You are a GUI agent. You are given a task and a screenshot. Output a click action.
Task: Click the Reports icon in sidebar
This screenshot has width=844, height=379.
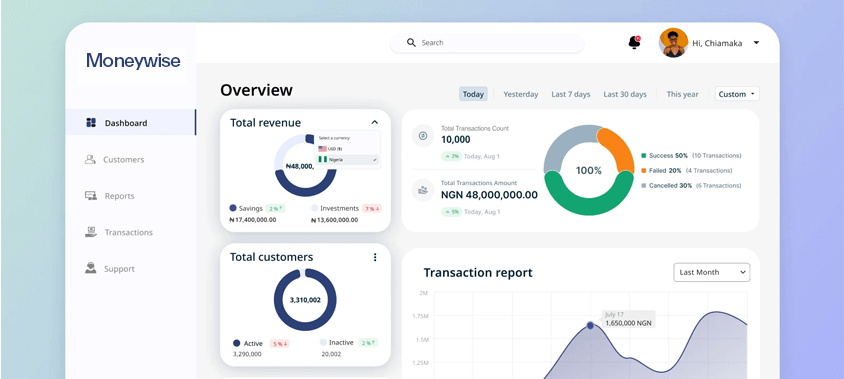click(91, 195)
